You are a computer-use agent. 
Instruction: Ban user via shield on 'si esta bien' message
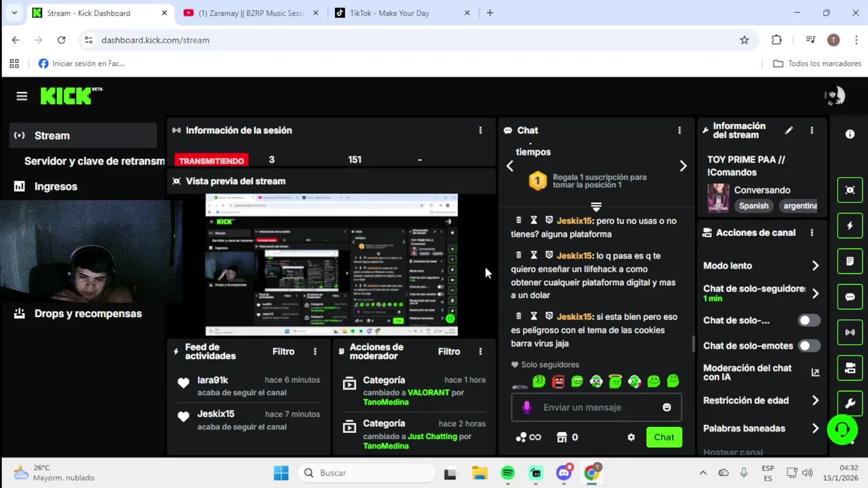coord(549,317)
